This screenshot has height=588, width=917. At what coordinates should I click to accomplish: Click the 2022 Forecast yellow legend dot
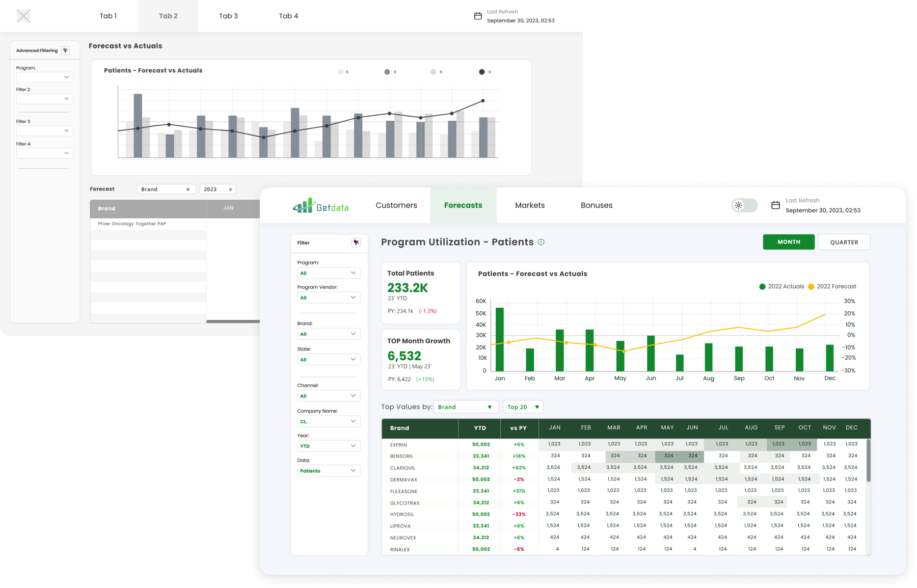[811, 286]
